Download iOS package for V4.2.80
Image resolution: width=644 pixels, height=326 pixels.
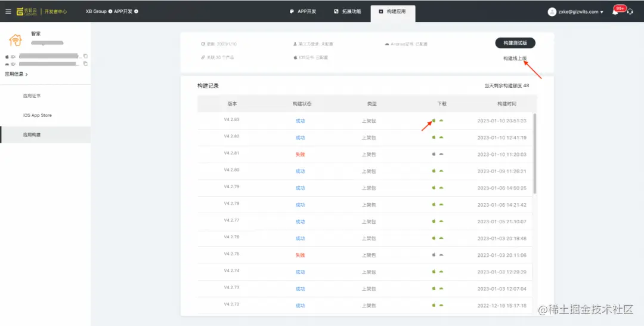(434, 171)
